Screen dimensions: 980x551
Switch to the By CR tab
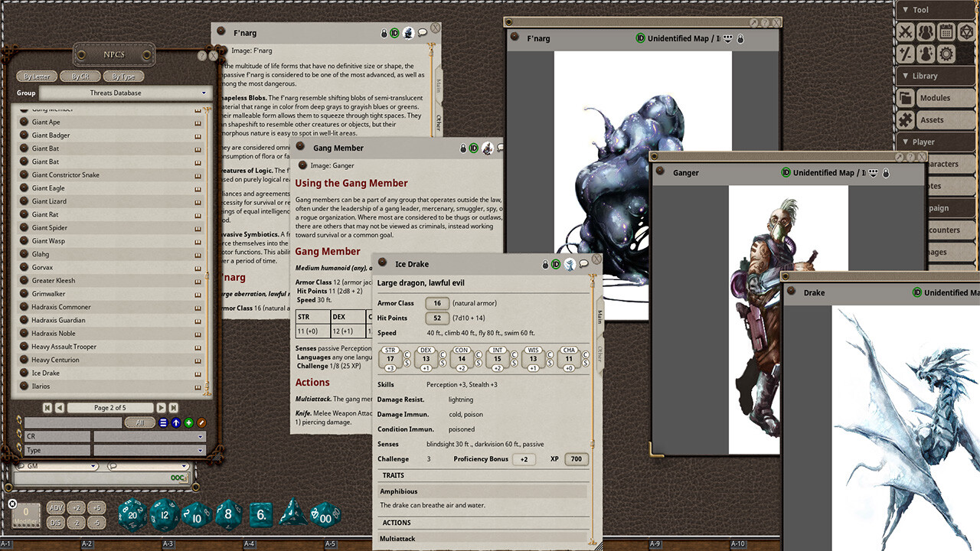pyautogui.click(x=80, y=76)
